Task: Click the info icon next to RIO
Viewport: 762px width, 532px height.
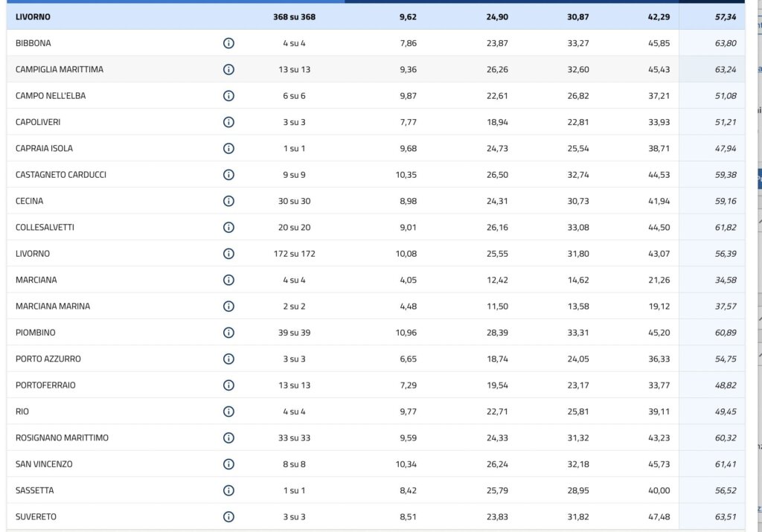Action: tap(228, 411)
